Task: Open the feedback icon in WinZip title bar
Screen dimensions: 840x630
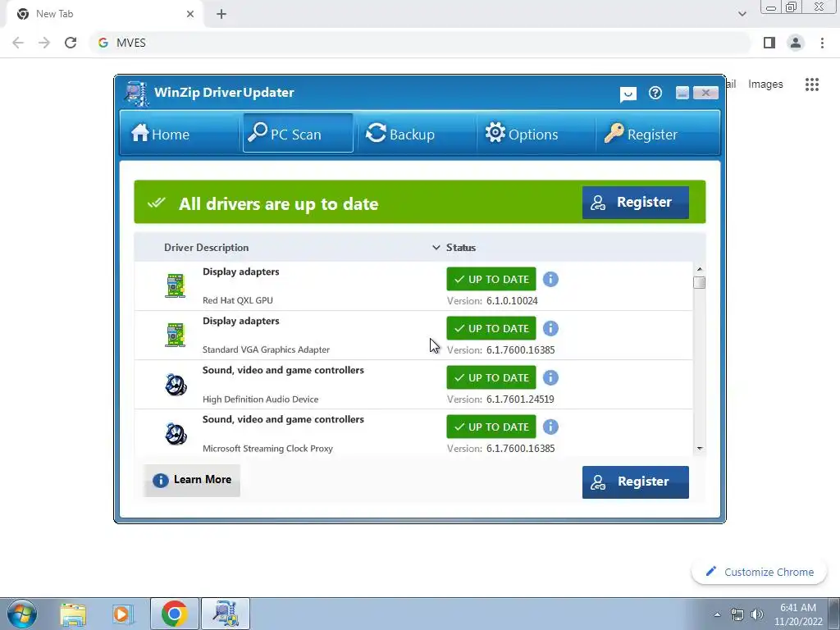Action: click(628, 94)
